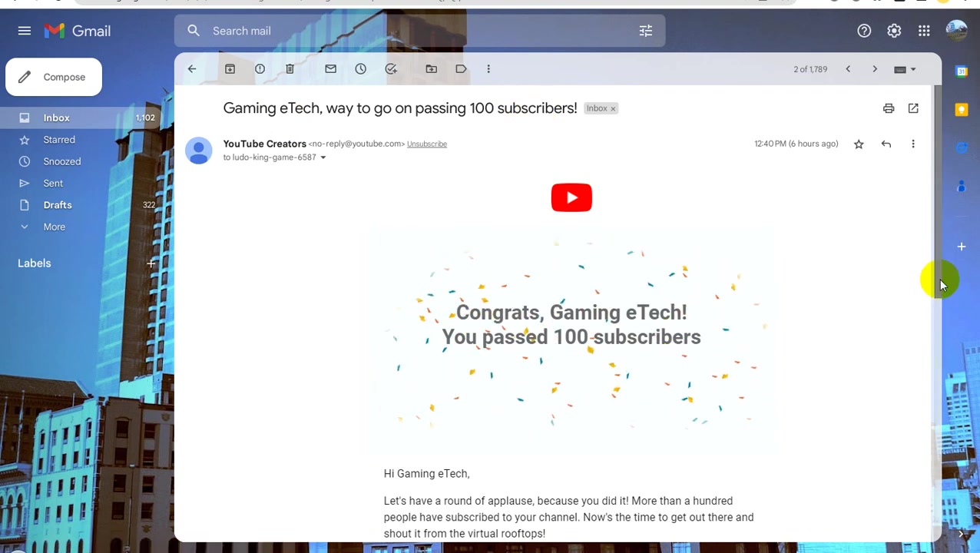Click the Unsubscribe link
The width and height of the screenshot is (980, 553).
426,144
